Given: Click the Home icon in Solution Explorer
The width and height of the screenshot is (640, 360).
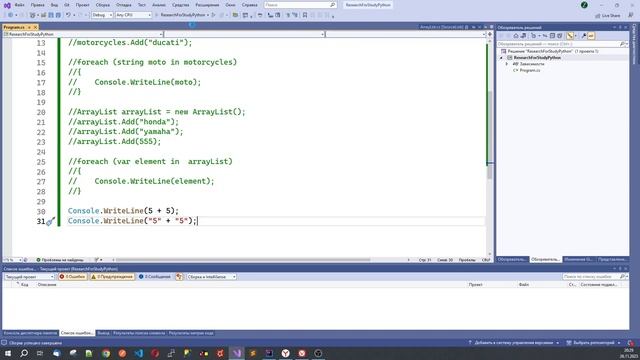Looking at the screenshot, I should point(516,36).
